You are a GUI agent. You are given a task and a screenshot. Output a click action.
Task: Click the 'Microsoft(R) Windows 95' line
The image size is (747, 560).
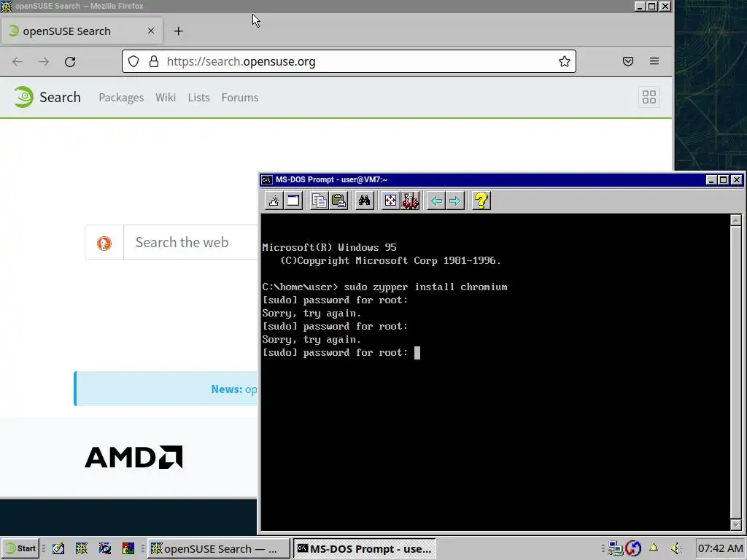(329, 248)
